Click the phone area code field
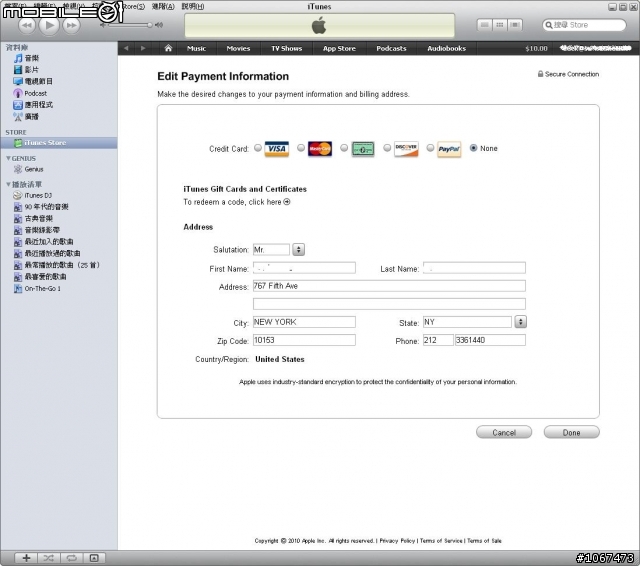Image resolution: width=641 pixels, height=566 pixels. click(x=438, y=340)
